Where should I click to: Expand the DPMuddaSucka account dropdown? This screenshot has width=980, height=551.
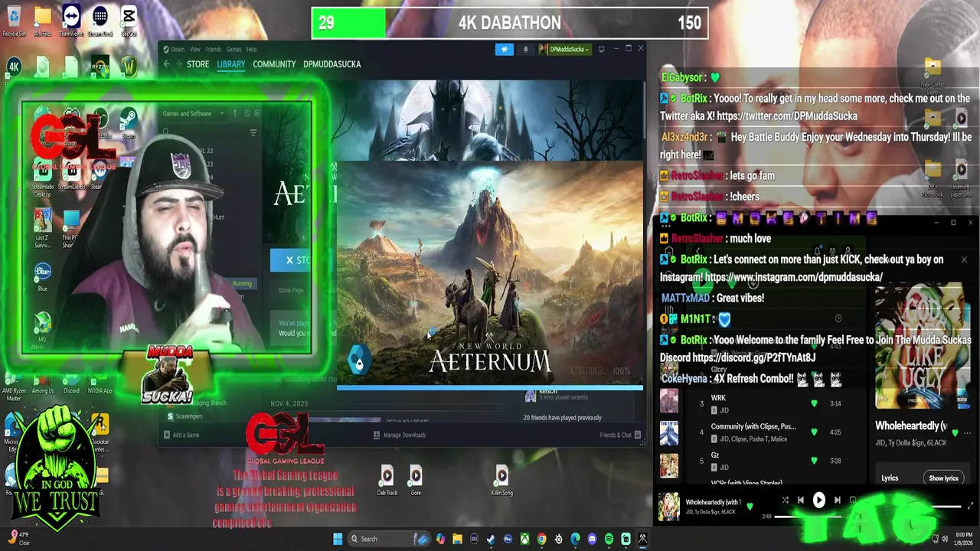[x=564, y=49]
